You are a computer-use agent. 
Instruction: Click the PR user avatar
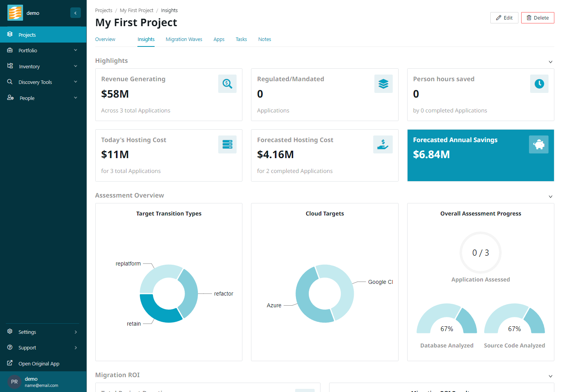pos(14,382)
